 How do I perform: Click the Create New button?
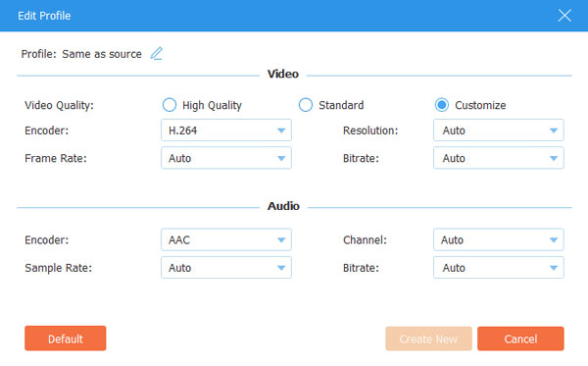[x=428, y=339]
